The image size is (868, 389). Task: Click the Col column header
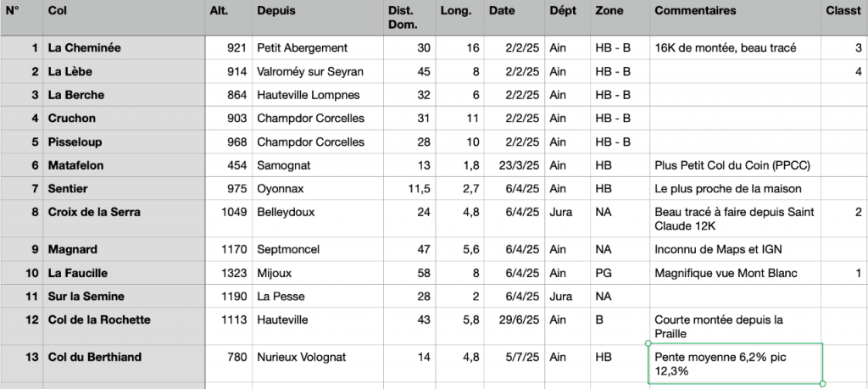124,18
